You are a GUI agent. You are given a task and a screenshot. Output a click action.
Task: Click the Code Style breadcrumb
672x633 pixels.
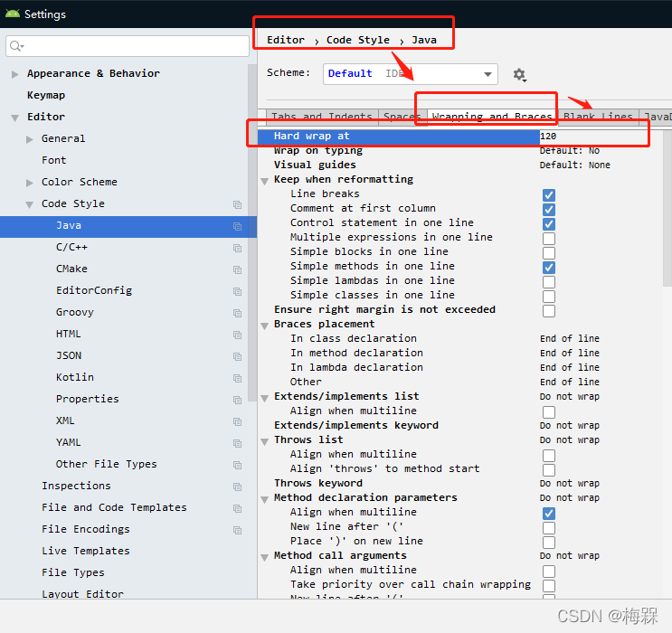[x=358, y=40]
